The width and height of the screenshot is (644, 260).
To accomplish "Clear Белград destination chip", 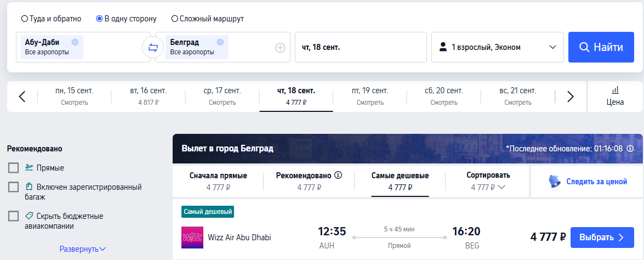I will (220, 42).
